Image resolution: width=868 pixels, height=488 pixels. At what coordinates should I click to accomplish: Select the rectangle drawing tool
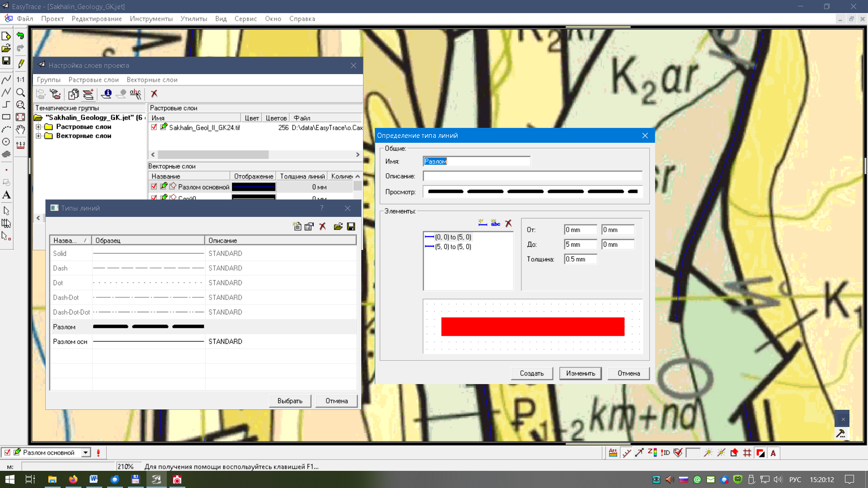click(6, 117)
